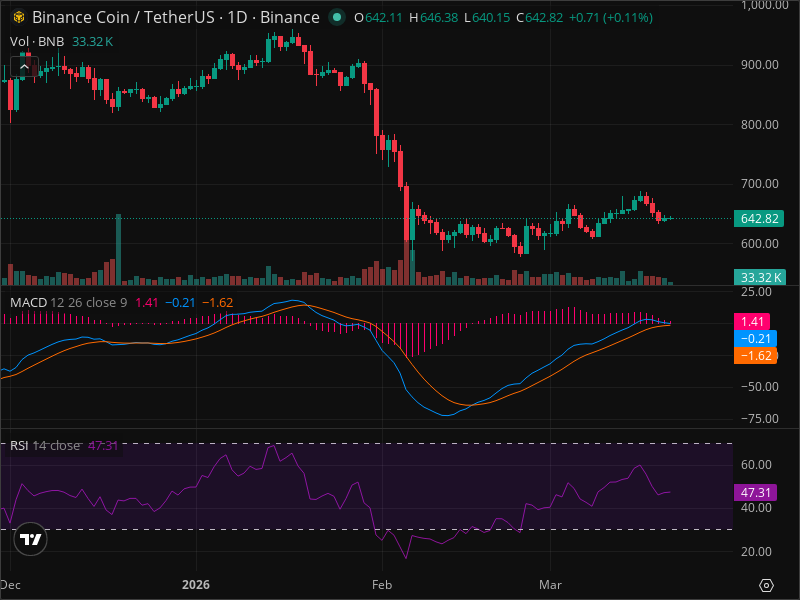Click the 33.32 K volume axis label

[760, 277]
